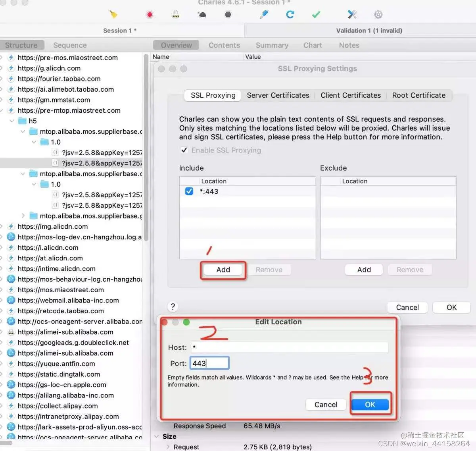Click the Response Speed value 65.48 MB/s
The width and height of the screenshot is (476, 451).
pyautogui.click(x=262, y=426)
